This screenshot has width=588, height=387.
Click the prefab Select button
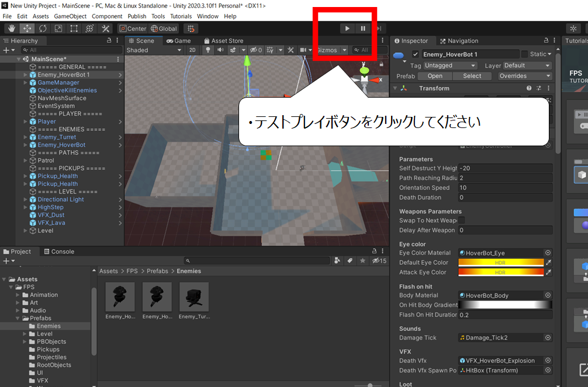coord(472,76)
